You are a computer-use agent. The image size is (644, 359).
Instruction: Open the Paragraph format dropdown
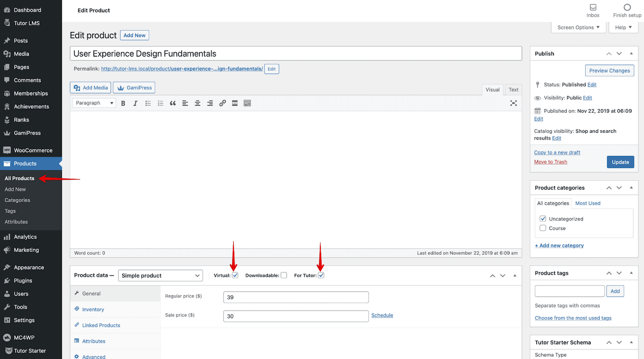point(94,103)
